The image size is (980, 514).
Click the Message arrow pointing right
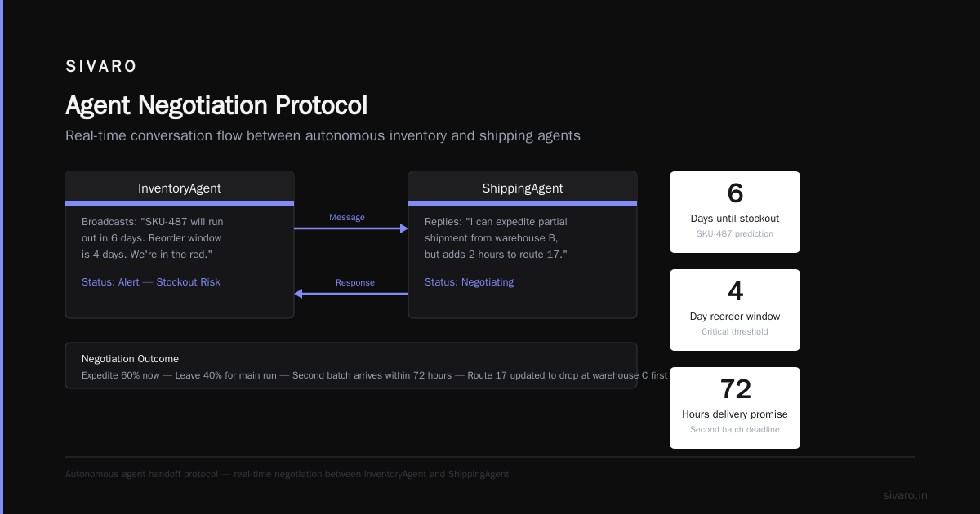point(351,228)
